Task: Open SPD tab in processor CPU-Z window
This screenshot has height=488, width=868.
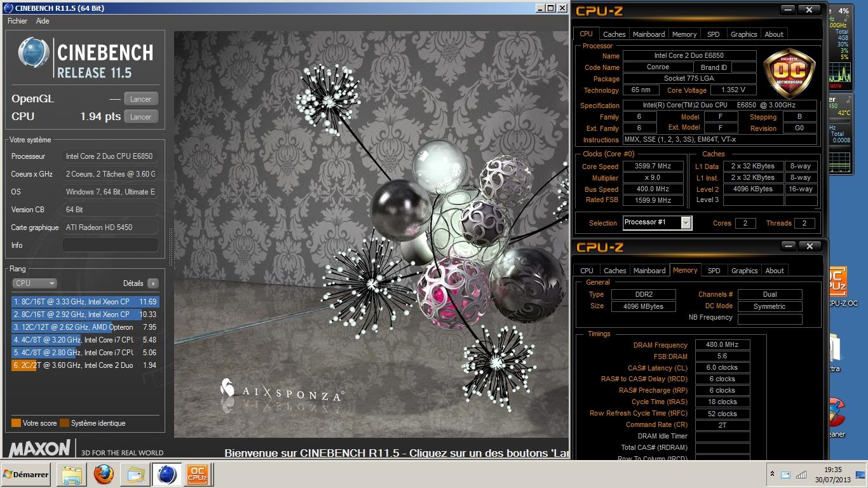Action: point(714,34)
